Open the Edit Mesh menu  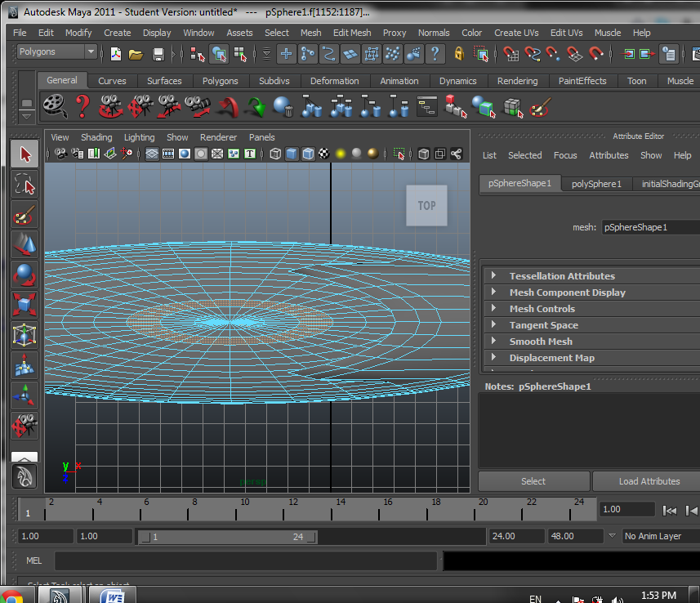click(352, 33)
